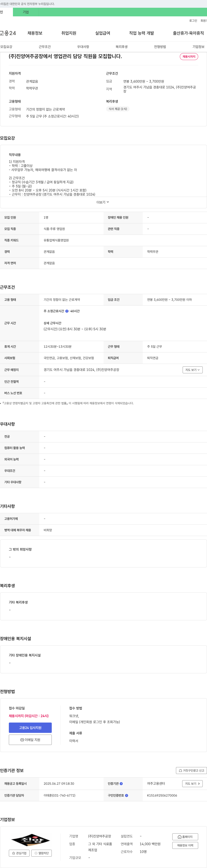Click the 고용24 logo
207x868 pixels.
click(x=8, y=33)
